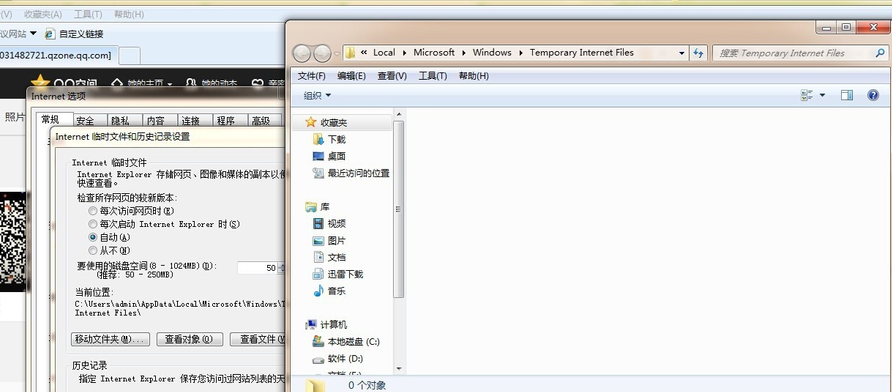Switch to 高级 tab in Internet 选项
Image resolution: width=892 pixels, height=392 pixels.
265,121
